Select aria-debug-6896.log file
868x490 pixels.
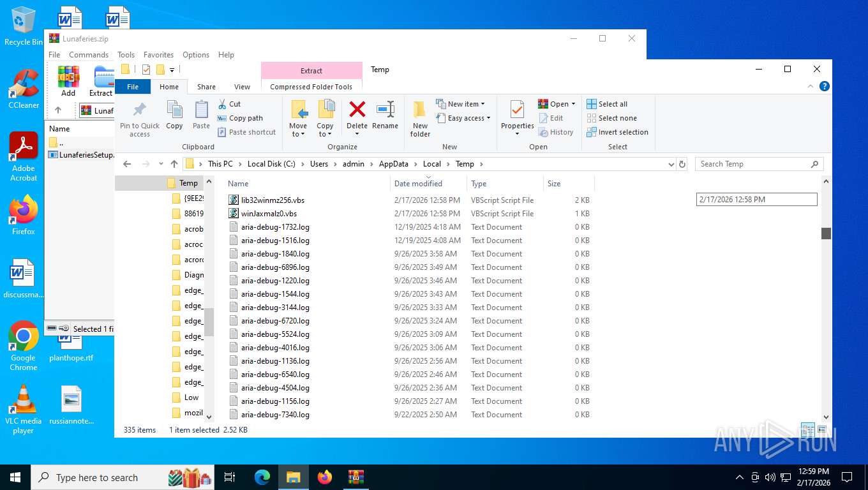click(275, 267)
